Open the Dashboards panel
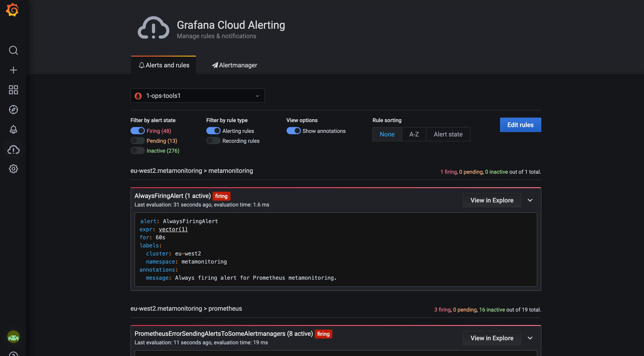The width and height of the screenshot is (644, 356). [13, 90]
